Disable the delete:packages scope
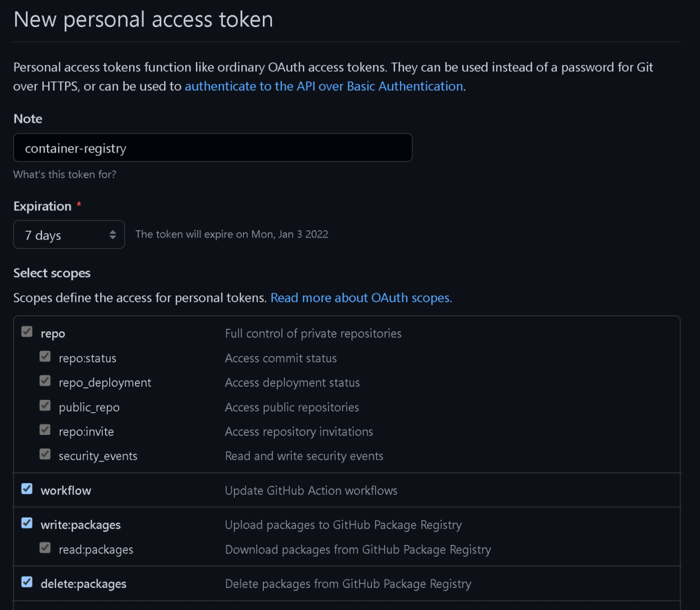 click(x=26, y=582)
